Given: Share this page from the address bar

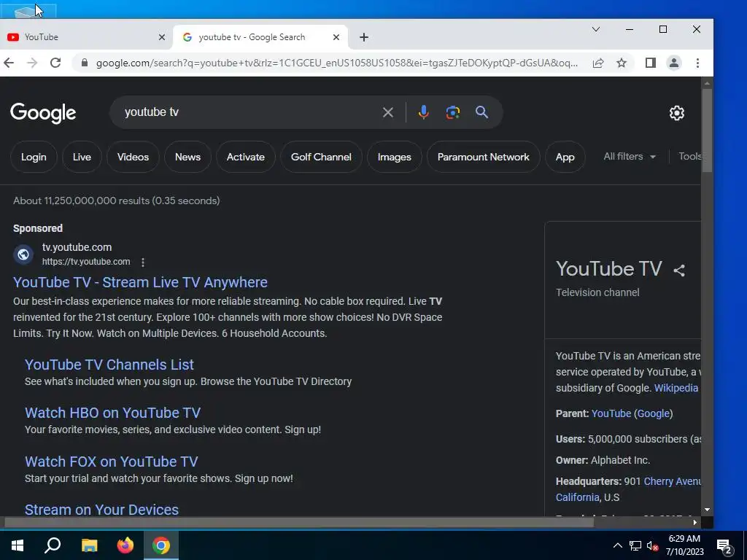Looking at the screenshot, I should point(598,63).
